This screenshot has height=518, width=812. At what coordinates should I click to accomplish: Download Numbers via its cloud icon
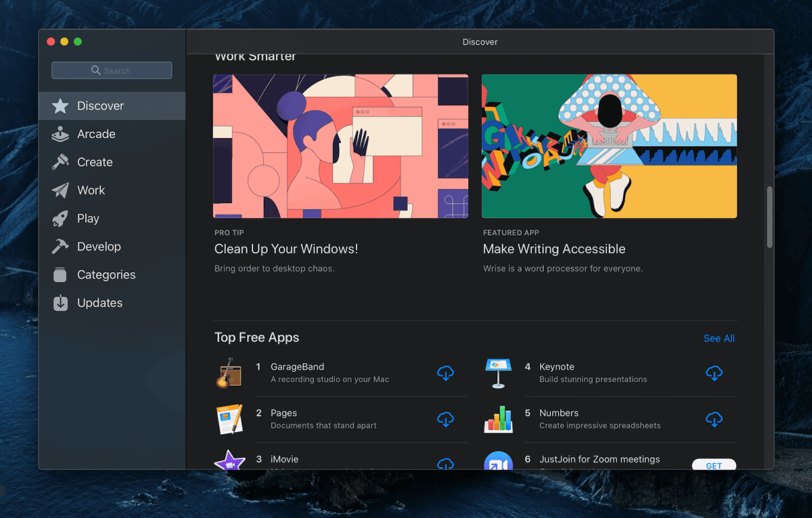pos(714,419)
